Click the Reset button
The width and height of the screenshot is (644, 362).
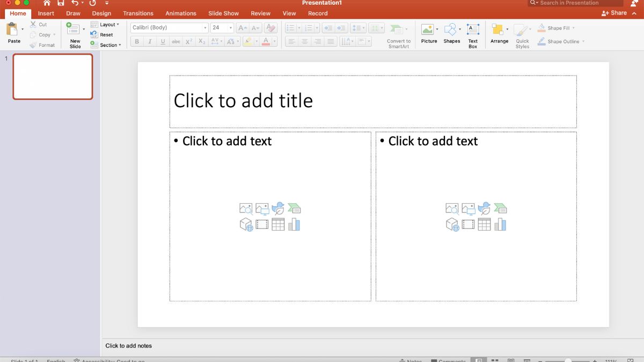(x=106, y=34)
